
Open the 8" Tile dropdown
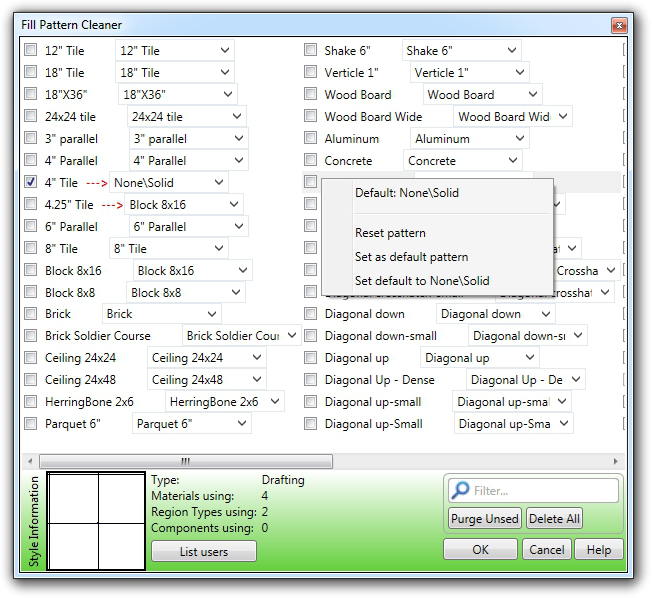169,249
